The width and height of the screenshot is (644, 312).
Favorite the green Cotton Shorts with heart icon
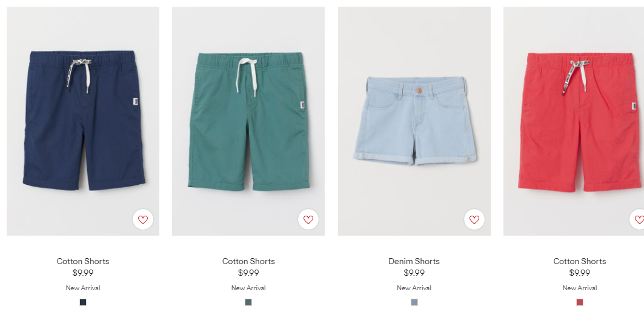308,220
